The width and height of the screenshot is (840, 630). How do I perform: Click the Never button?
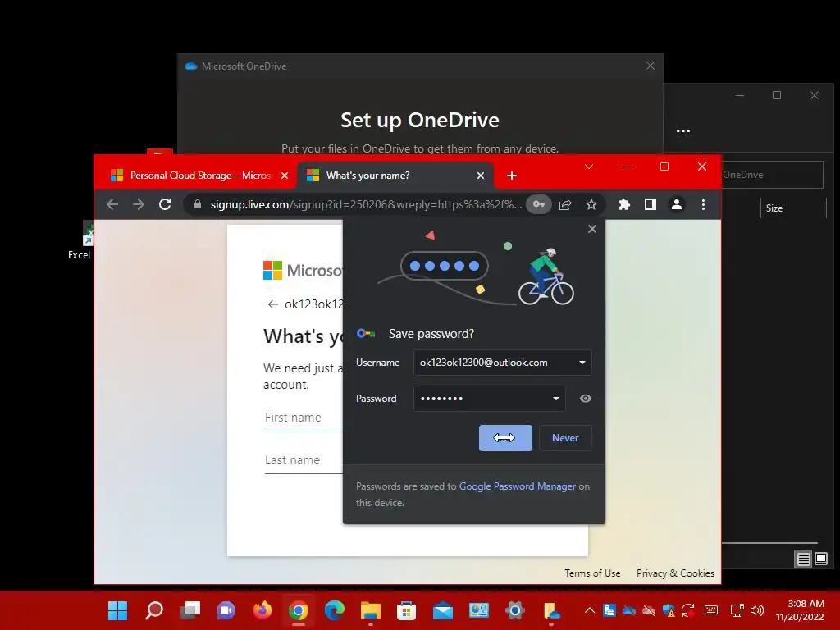pyautogui.click(x=565, y=438)
